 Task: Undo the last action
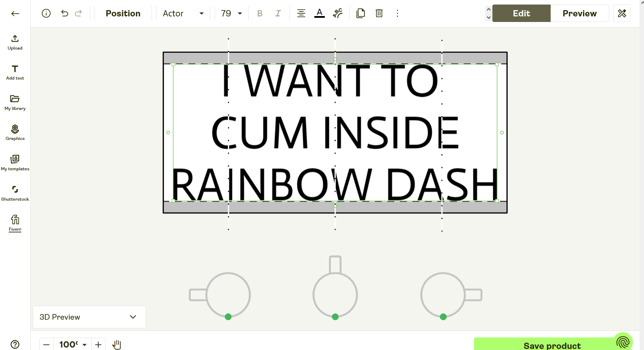(x=64, y=13)
